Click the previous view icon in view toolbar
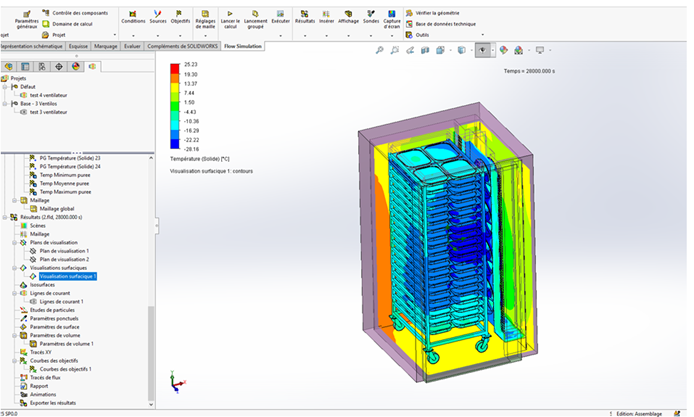This screenshot has width=694, height=417. [x=410, y=50]
